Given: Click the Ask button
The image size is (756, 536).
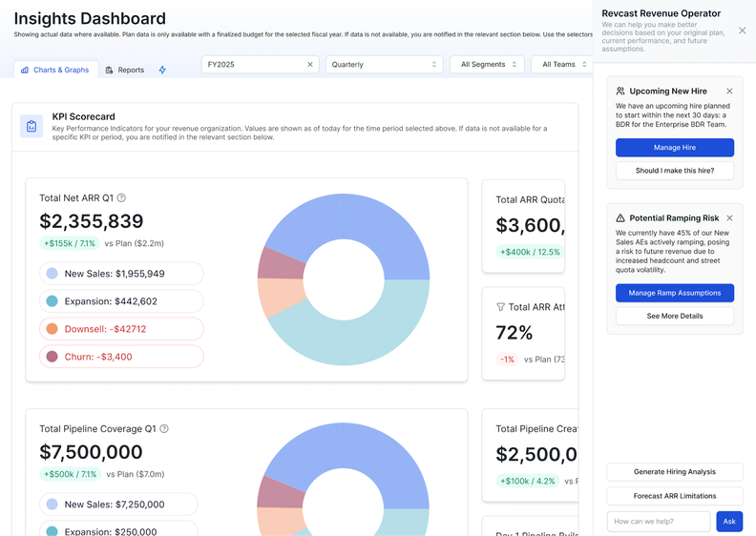Looking at the screenshot, I should pyautogui.click(x=729, y=521).
